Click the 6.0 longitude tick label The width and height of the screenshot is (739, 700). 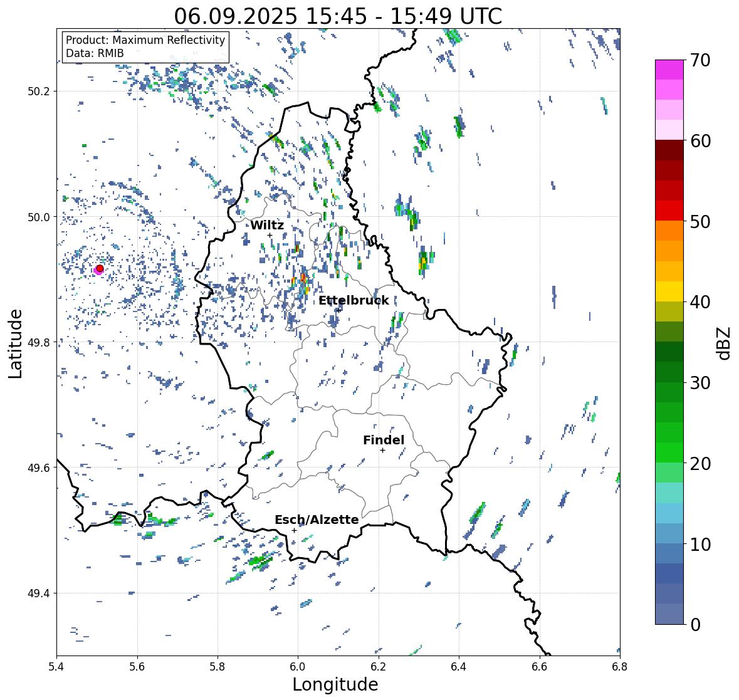298,667
